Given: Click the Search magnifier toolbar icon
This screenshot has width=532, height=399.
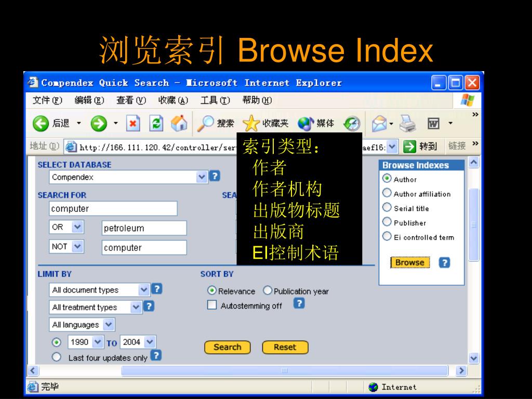Looking at the screenshot, I should 205,123.
